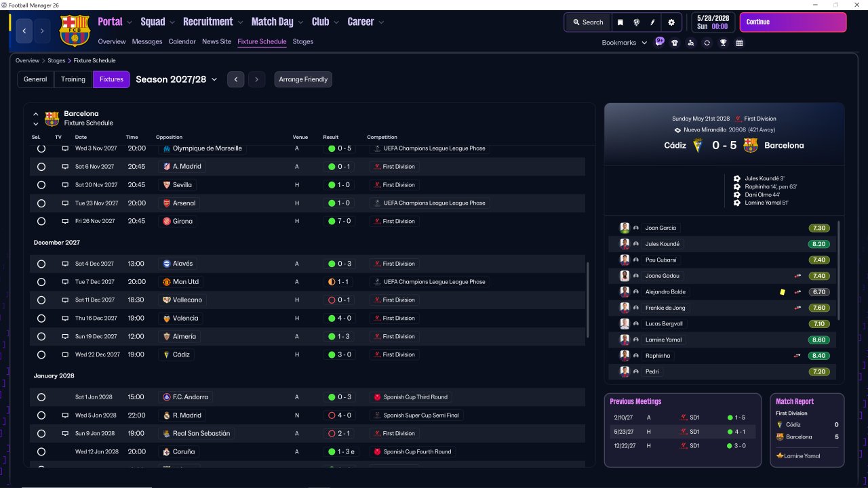
Task: Switch to the General tab
Action: (35, 79)
